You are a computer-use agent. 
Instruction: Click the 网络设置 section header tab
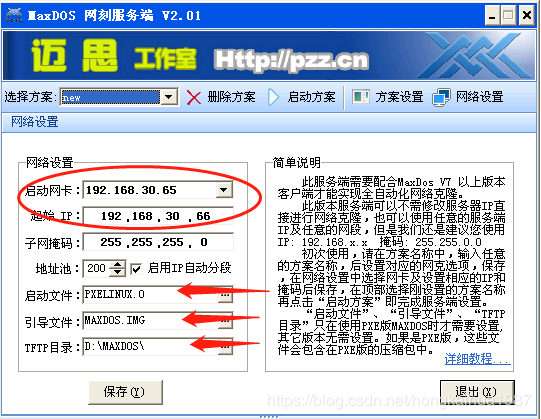click(x=35, y=122)
